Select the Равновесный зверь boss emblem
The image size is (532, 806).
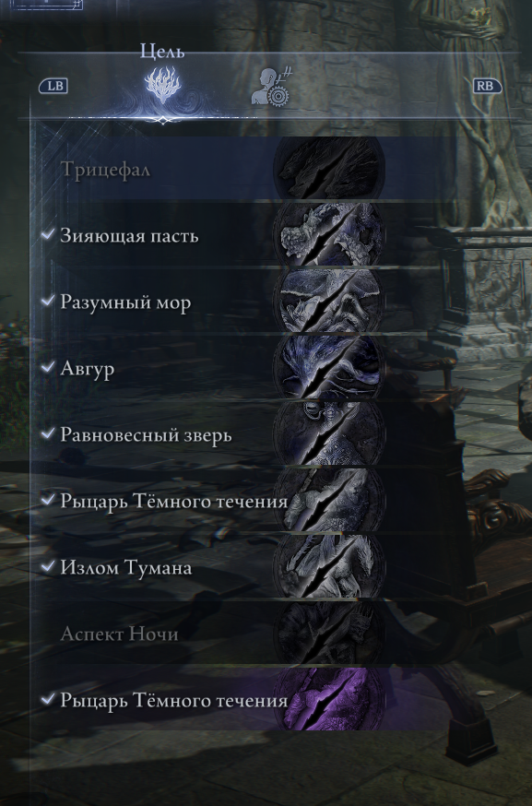point(330,433)
